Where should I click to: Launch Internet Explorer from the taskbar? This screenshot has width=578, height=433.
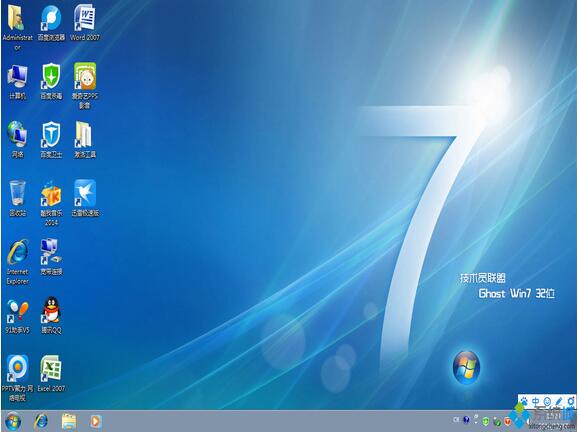point(41,421)
